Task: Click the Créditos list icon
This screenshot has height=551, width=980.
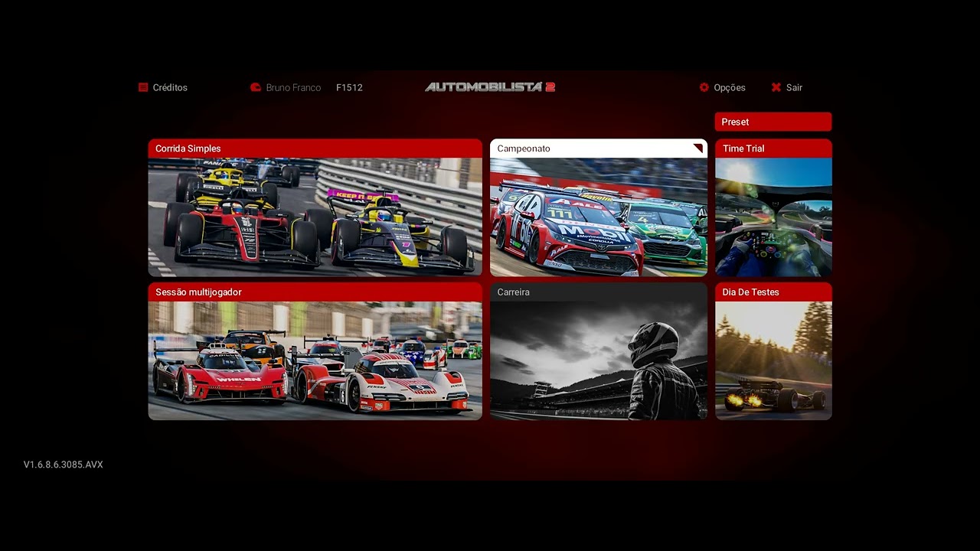Action: 143,87
